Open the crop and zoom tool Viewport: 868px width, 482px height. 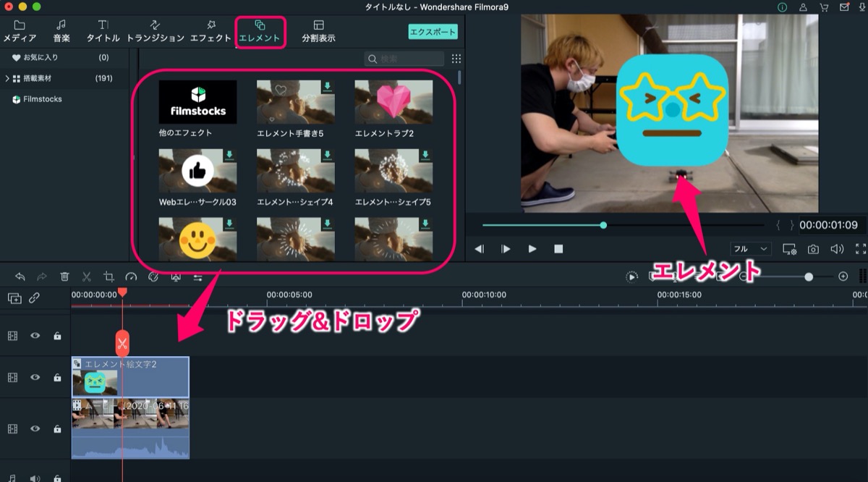tap(109, 276)
